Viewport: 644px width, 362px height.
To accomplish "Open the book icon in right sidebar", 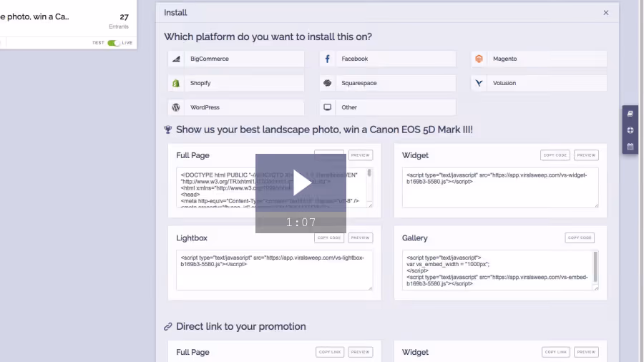I will coord(630,114).
